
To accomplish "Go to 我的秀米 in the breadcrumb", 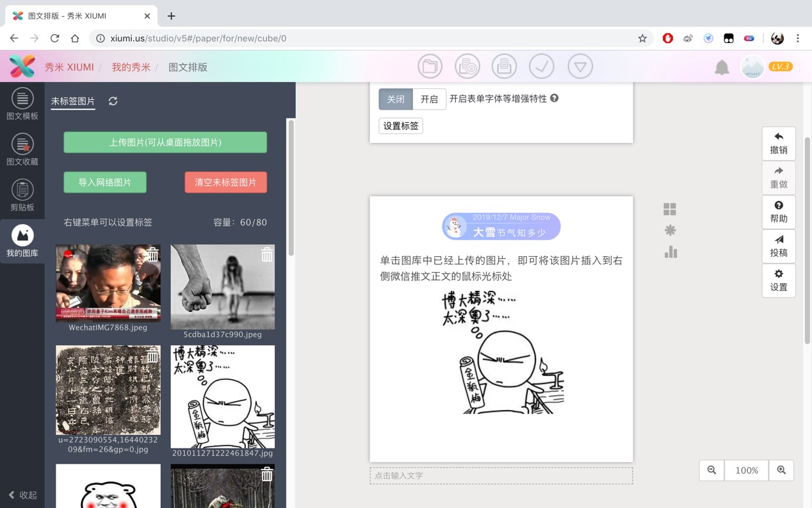I will pos(131,67).
